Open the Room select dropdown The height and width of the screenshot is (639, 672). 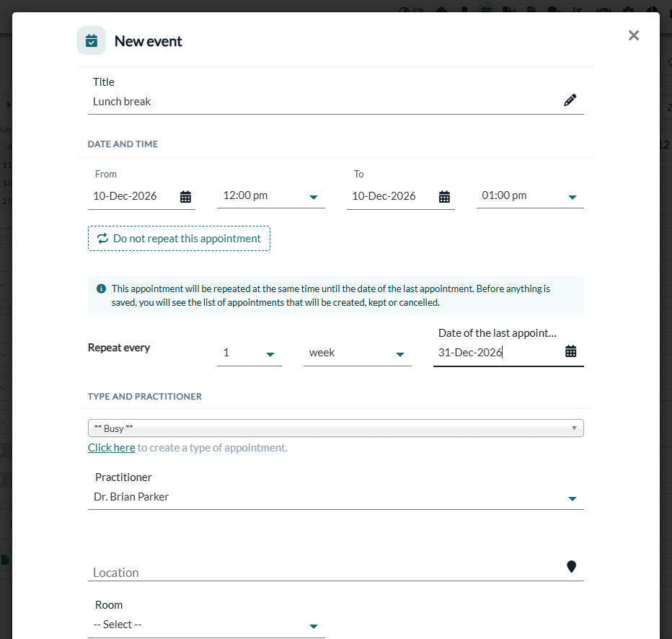(x=206, y=625)
